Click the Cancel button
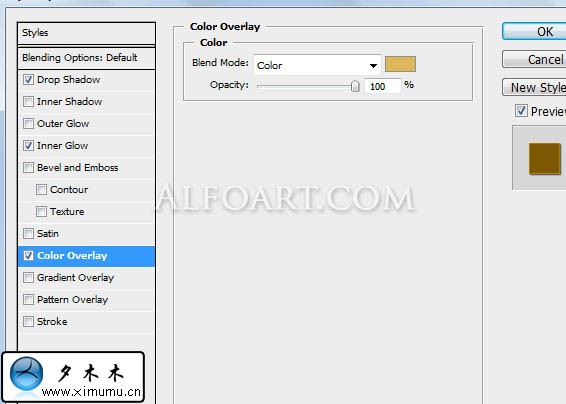The height and width of the screenshot is (404, 566). click(534, 59)
